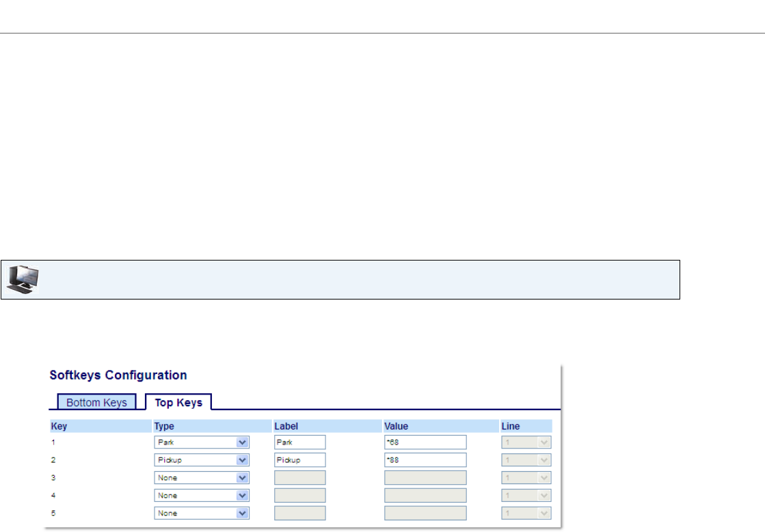
Task: Click the empty Value field for key 5
Action: (425, 513)
